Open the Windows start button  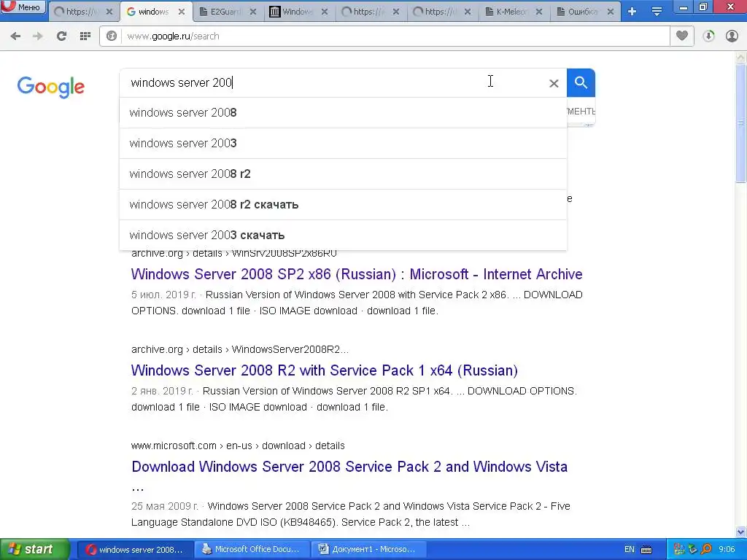click(34, 550)
